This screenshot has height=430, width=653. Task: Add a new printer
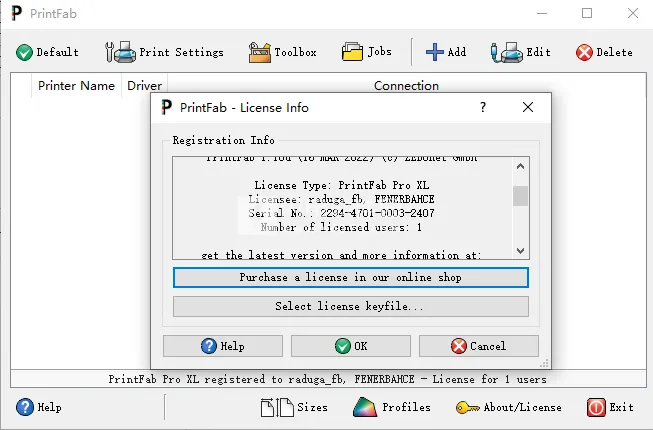click(446, 52)
